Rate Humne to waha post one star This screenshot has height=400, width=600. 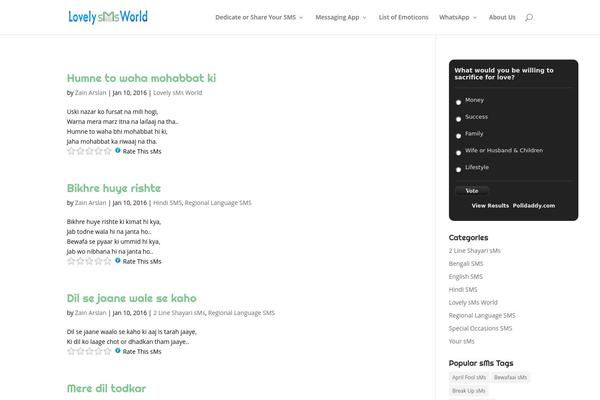[x=71, y=151]
